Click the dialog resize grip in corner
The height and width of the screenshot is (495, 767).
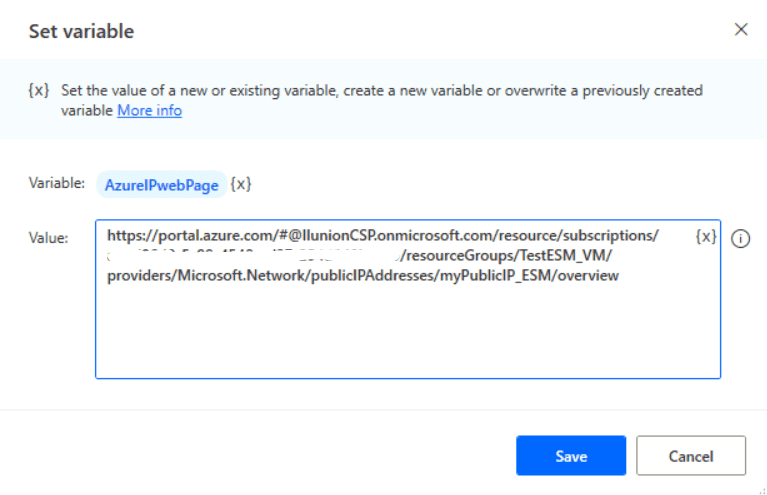763,491
